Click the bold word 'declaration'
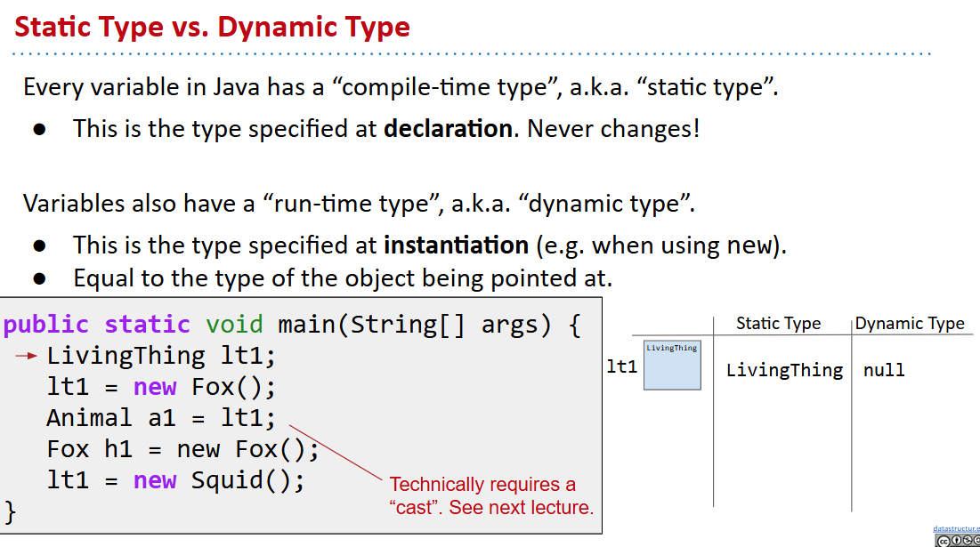The width and height of the screenshot is (980, 547). [x=448, y=128]
